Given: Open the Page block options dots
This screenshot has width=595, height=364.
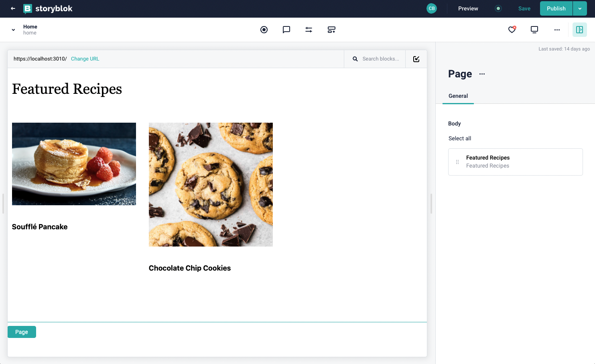Looking at the screenshot, I should click(x=482, y=74).
